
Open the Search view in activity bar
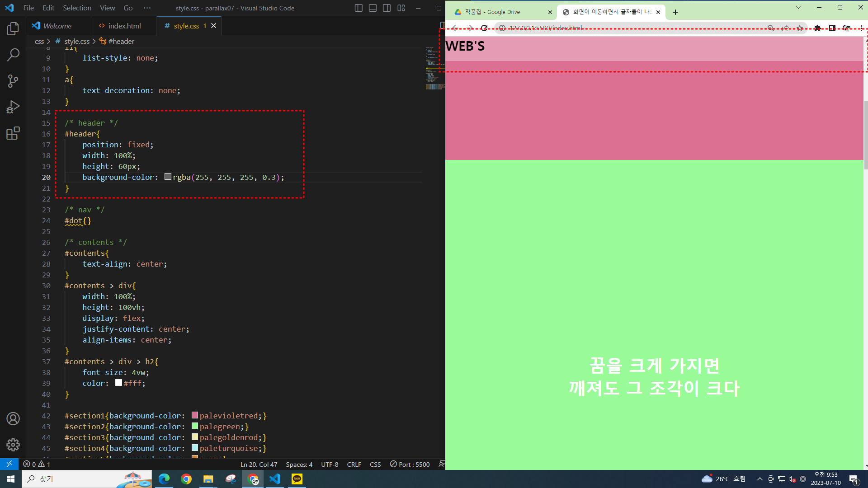tap(13, 55)
